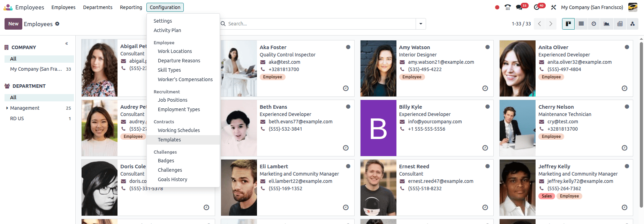Open activity clock on Beth Evans card
644x224 pixels.
[346, 148]
